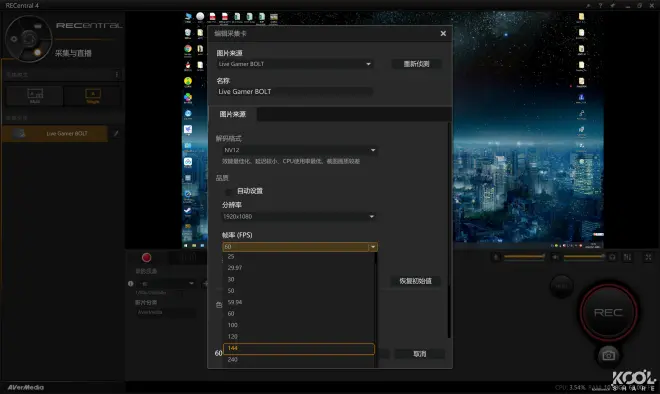Click the headphone monitor icon
The width and height of the screenshot is (660, 394).
pyautogui.click(x=612, y=257)
